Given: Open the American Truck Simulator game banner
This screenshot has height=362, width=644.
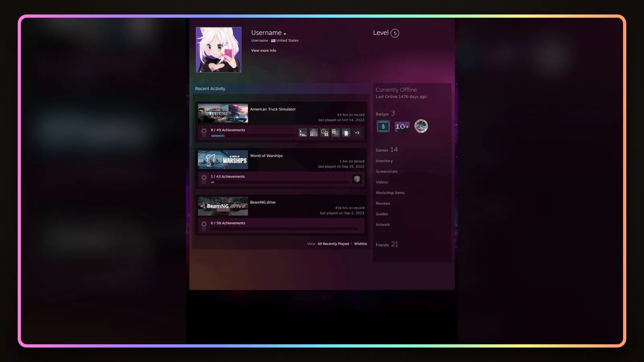Looking at the screenshot, I should tap(223, 113).
